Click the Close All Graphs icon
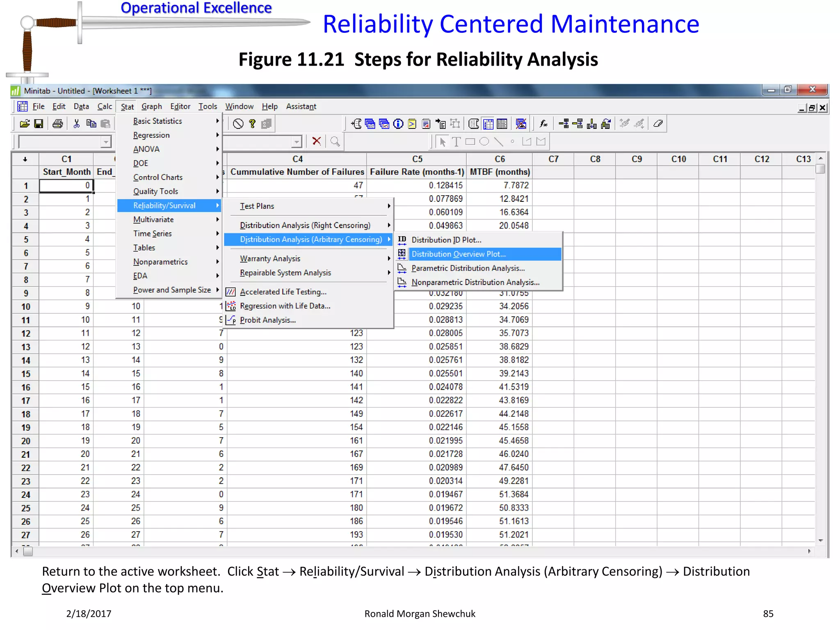The height and width of the screenshot is (630, 840). pyautogui.click(x=521, y=124)
